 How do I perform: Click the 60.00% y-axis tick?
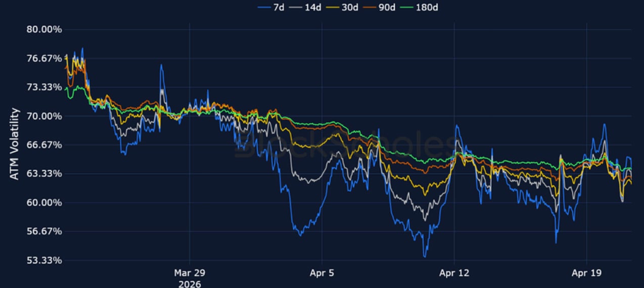click(43, 203)
